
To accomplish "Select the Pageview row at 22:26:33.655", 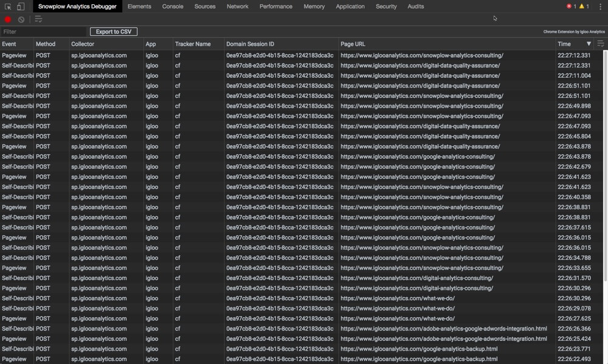I will pos(302,268).
